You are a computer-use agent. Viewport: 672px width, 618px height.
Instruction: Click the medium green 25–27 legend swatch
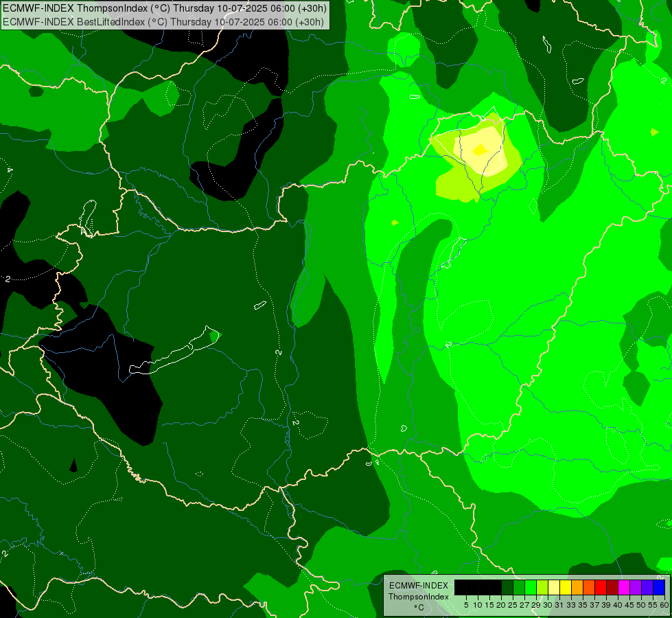(x=519, y=587)
